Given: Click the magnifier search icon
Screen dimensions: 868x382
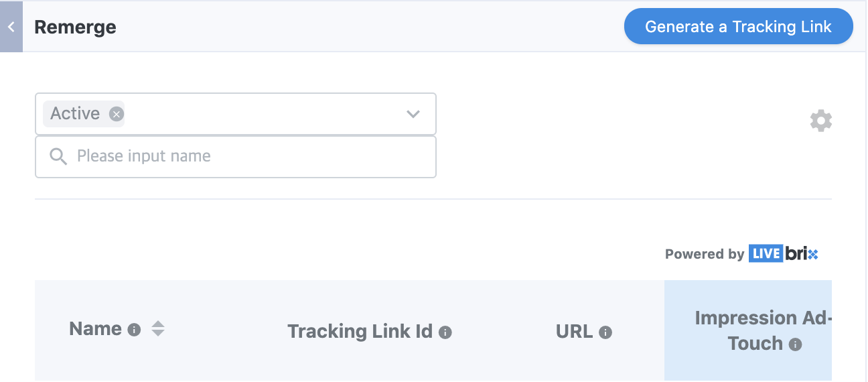Looking at the screenshot, I should [58, 157].
